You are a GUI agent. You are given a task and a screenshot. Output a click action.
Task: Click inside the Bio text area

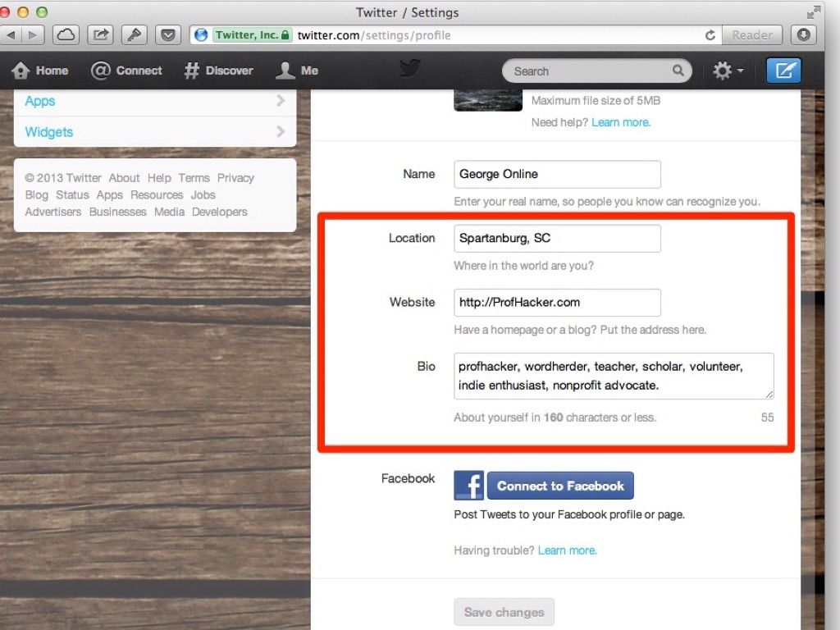click(x=613, y=376)
